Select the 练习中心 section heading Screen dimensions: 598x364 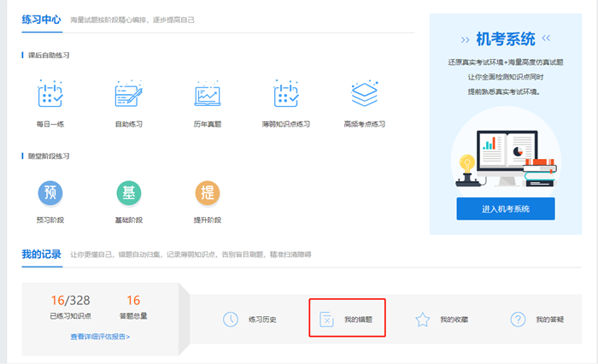41,20
